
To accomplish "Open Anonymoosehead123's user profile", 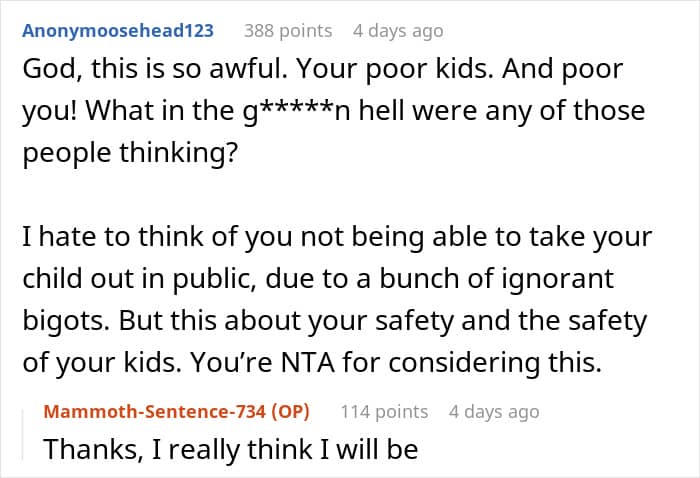I will pos(118,30).
